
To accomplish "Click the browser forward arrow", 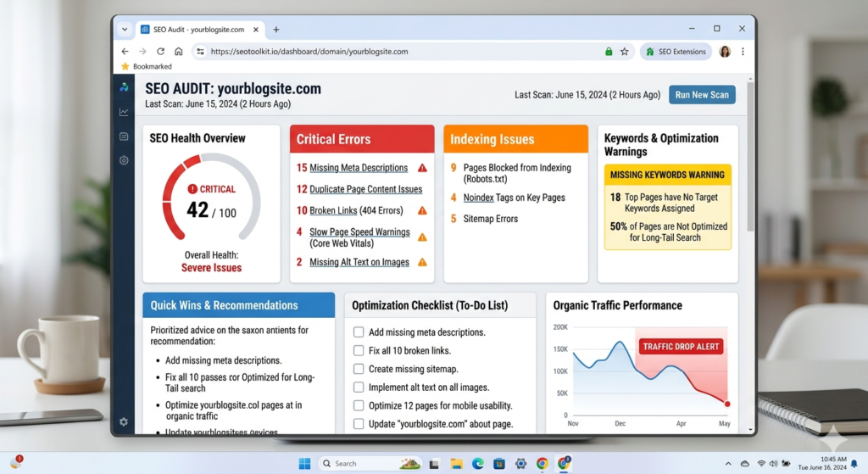I will click(x=142, y=52).
